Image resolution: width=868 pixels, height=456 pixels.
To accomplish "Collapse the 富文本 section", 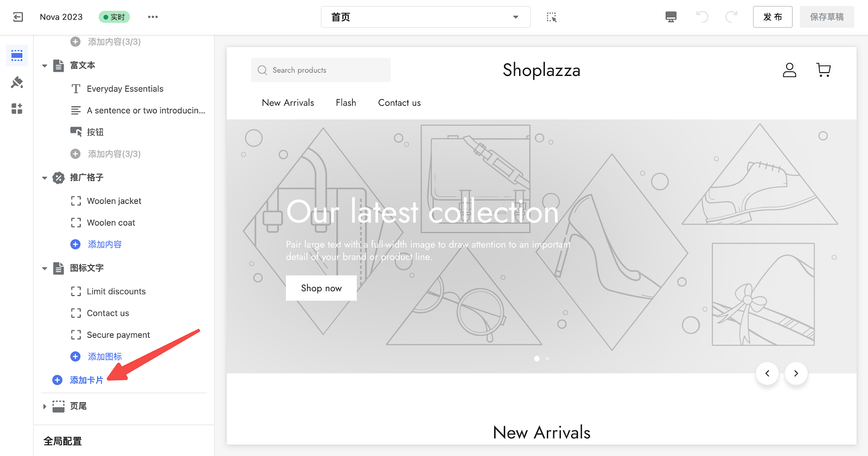I will [x=44, y=66].
